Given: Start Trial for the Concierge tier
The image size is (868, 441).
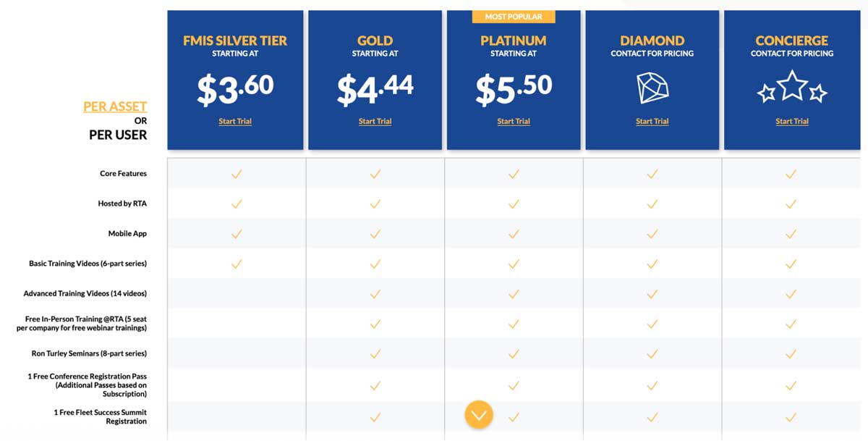Looking at the screenshot, I should 791,121.
